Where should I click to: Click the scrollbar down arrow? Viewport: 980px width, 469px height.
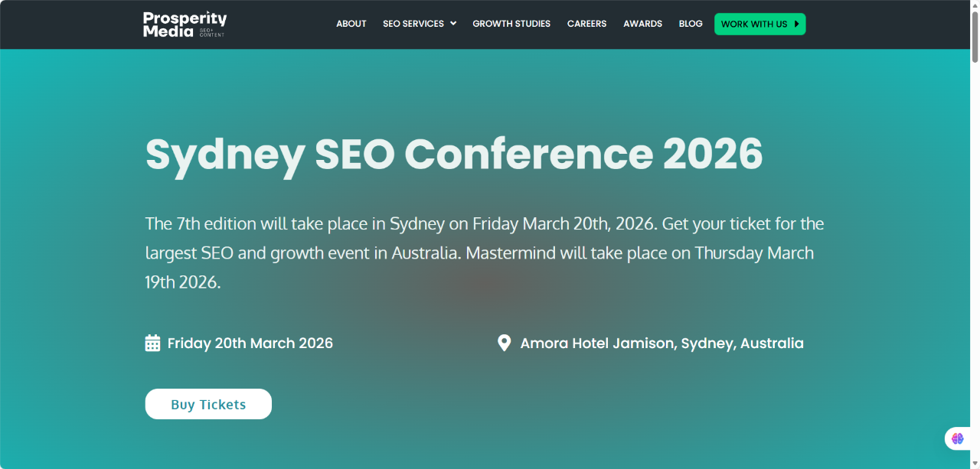(x=975, y=464)
